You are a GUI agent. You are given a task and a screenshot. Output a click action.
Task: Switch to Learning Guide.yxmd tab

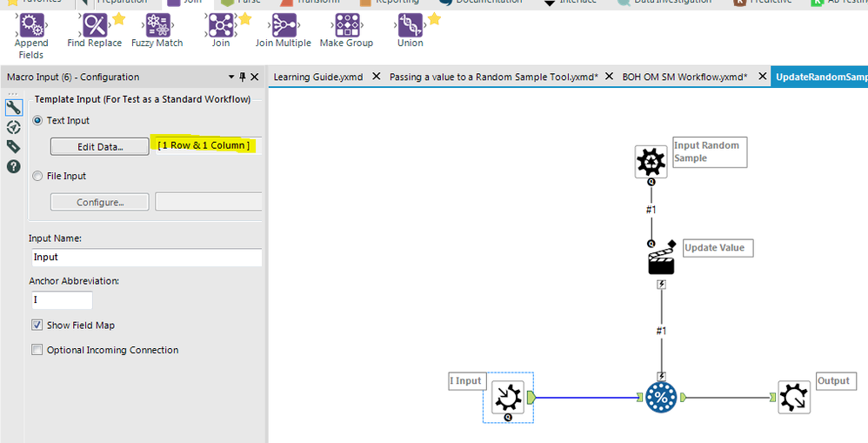pyautogui.click(x=318, y=77)
